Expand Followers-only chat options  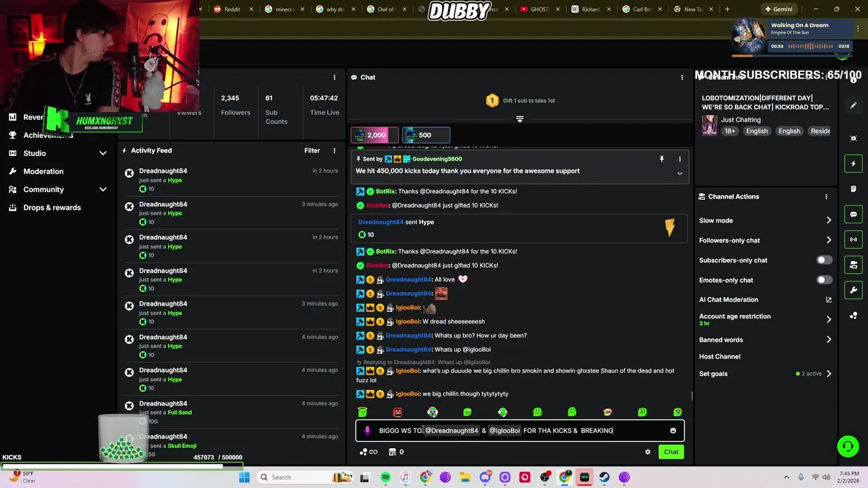point(829,240)
